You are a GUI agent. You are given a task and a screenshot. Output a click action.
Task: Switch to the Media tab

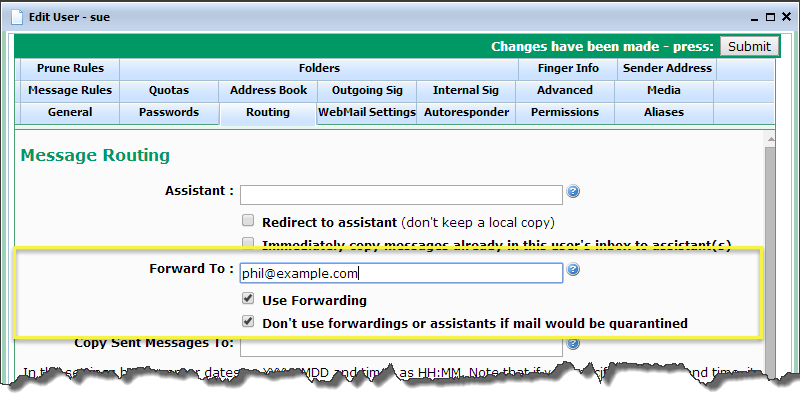pyautogui.click(x=664, y=90)
